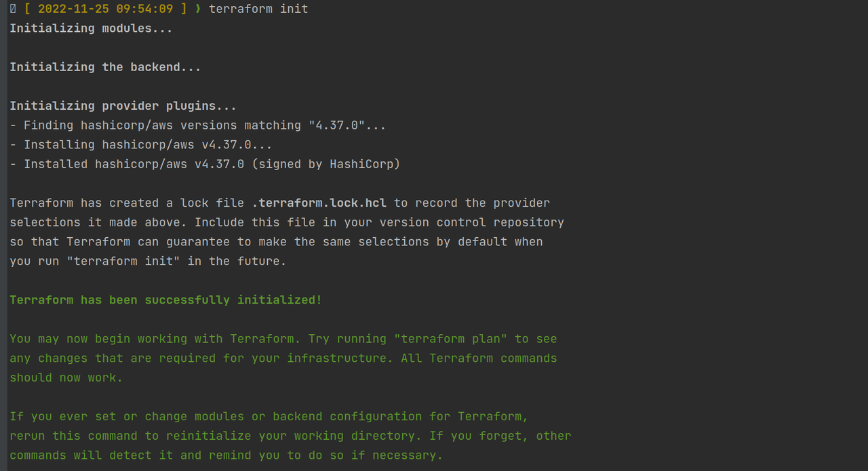Click the timestamp 2022-11-25 09:54:09

[105, 9]
